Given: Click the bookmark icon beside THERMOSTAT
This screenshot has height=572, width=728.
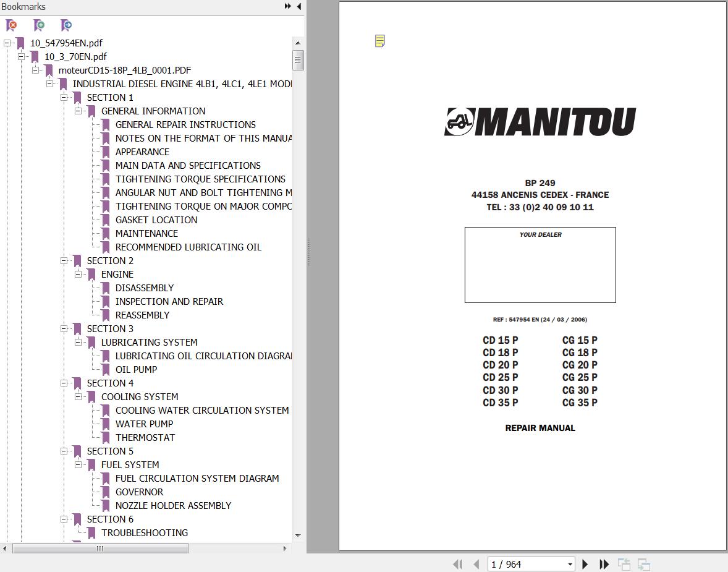Looking at the screenshot, I should [x=106, y=438].
